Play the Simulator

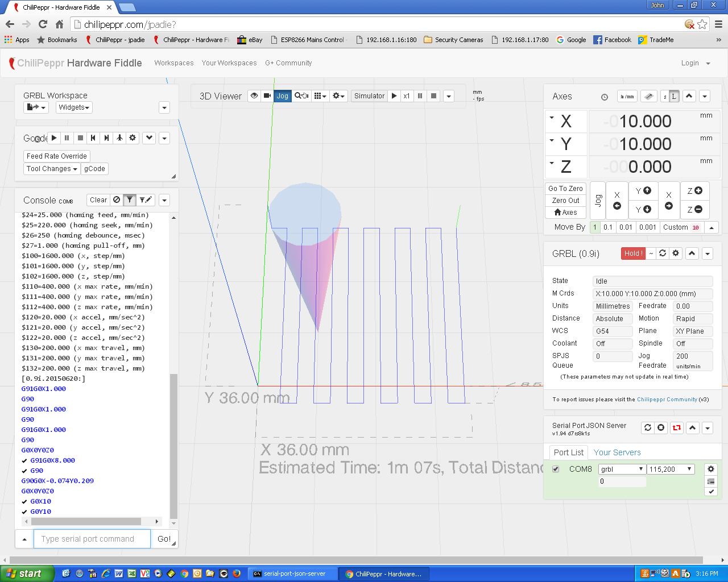tap(394, 95)
